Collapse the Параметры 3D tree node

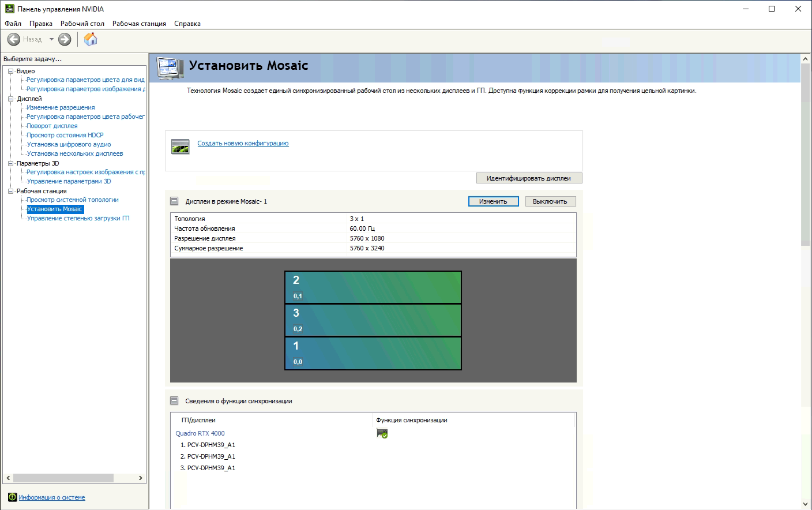tap(10, 163)
